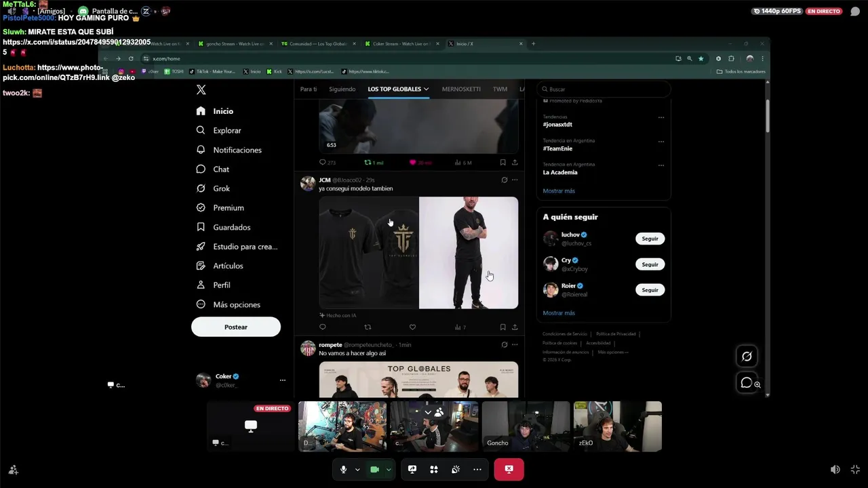Share the JCM post
The image size is (868, 488).
(515, 327)
